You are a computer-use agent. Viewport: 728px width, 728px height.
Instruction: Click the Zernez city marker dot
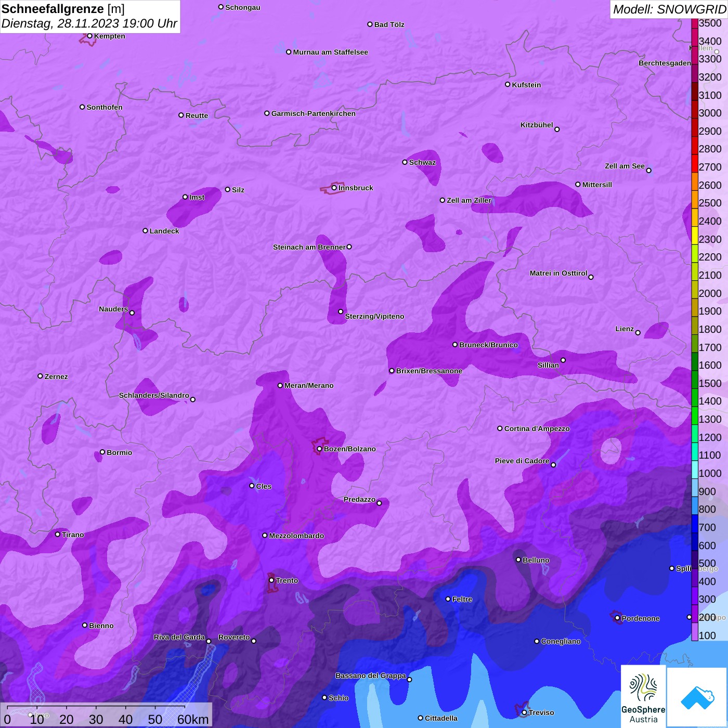[x=41, y=376]
